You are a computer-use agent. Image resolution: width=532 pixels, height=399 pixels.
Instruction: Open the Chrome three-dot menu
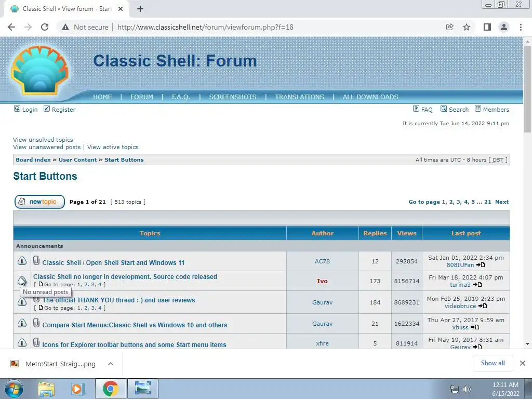coord(521,27)
